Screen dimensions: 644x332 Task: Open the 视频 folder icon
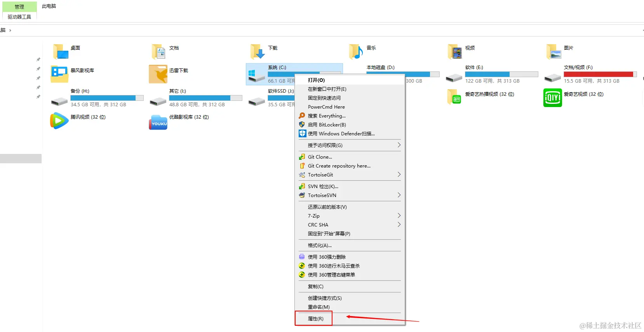click(x=455, y=51)
